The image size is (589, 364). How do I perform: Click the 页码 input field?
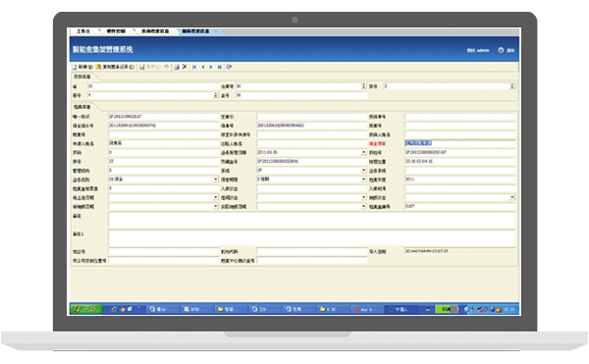tap(163, 152)
